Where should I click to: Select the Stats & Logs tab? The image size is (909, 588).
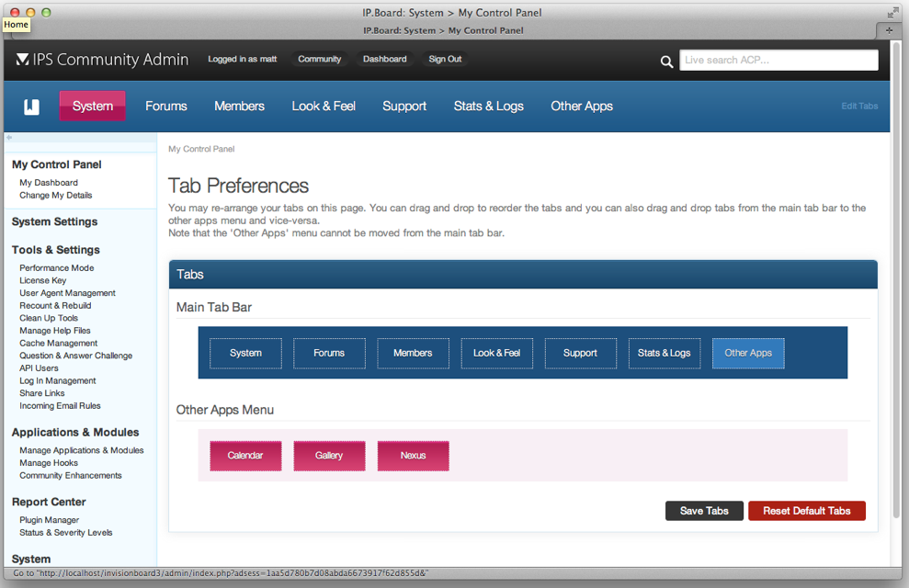[x=489, y=106]
